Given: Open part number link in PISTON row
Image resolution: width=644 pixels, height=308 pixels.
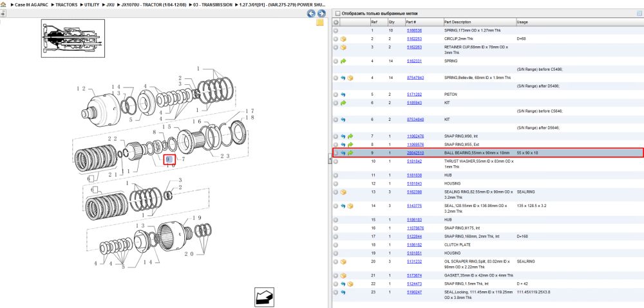Looking at the screenshot, I should pyautogui.click(x=414, y=95).
